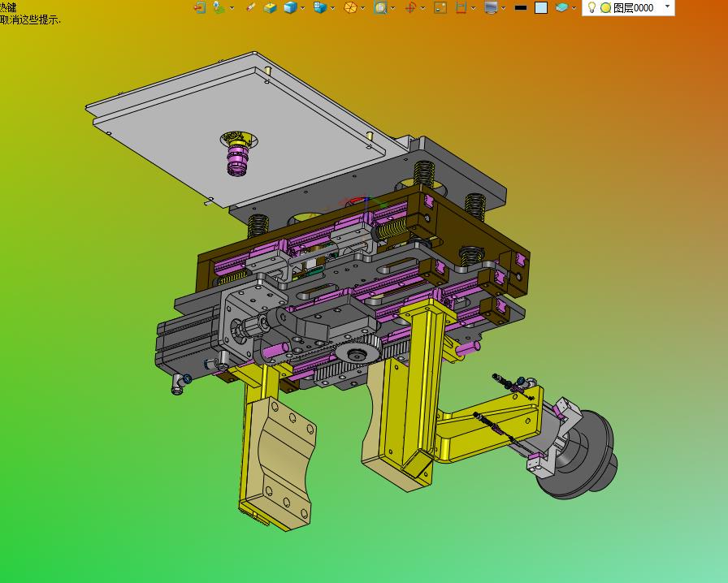Viewport: 728px width, 583px height.
Task: Click the yellow-top box display icon
Action: 270,7
